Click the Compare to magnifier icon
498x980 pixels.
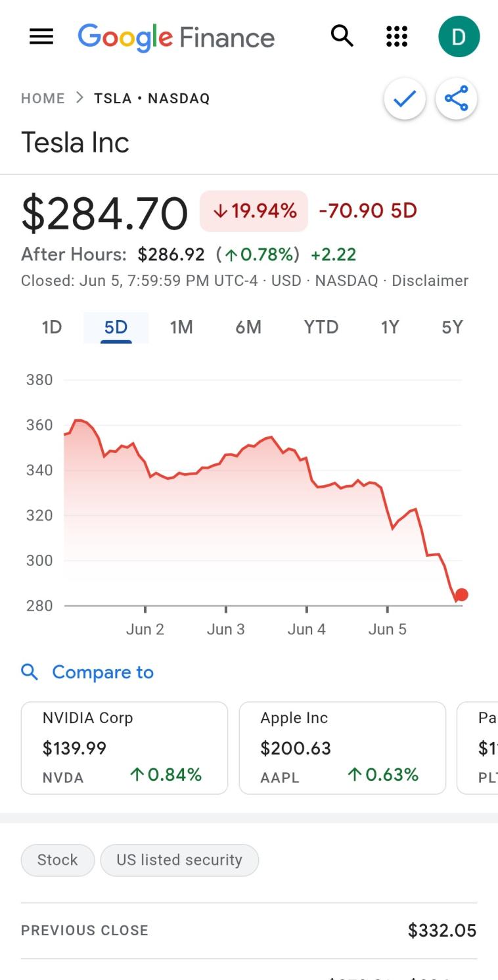coord(30,672)
